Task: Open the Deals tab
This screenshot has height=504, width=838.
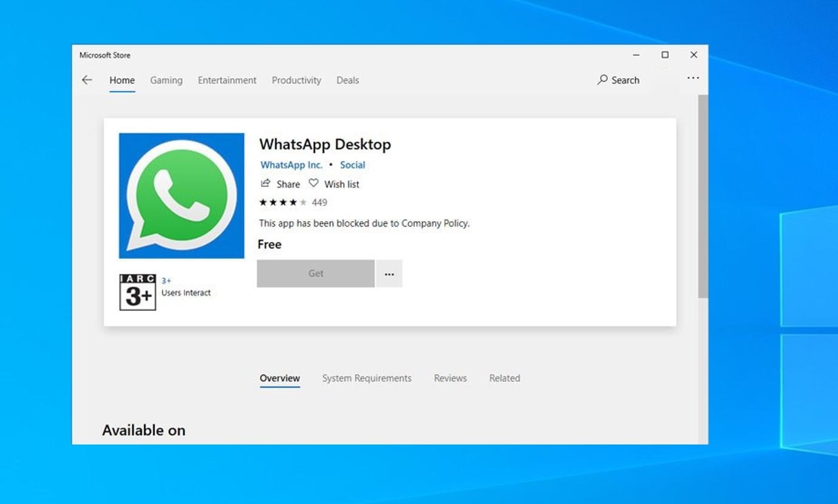Action: coord(348,80)
